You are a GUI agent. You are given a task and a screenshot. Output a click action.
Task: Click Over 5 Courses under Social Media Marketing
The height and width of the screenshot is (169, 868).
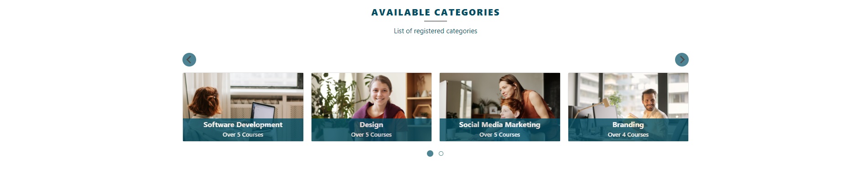(x=500, y=135)
